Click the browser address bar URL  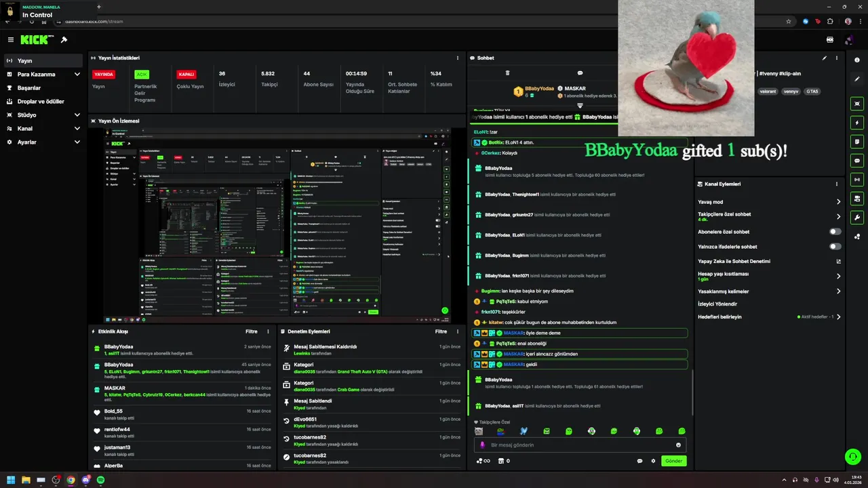(94, 21)
